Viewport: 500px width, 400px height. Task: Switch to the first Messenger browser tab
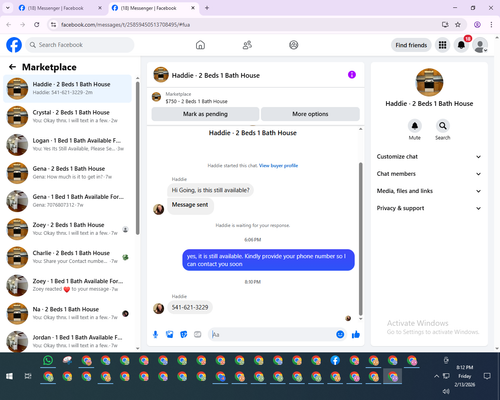pos(60,8)
